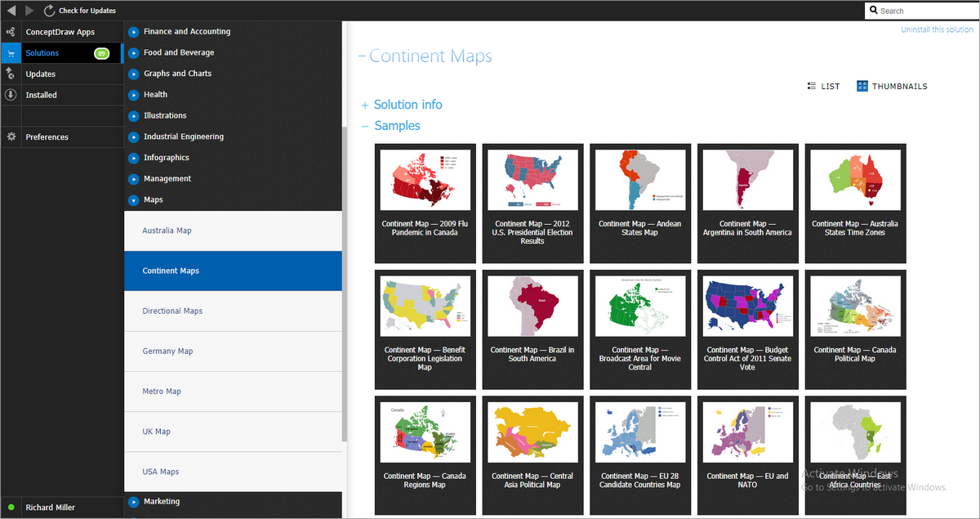Click the Uninstall this solution link
The width and height of the screenshot is (980, 519).
pyautogui.click(x=937, y=29)
